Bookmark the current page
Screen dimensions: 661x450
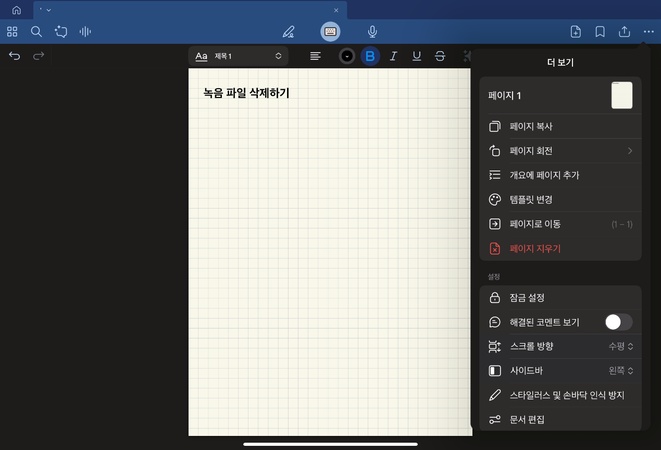(600, 32)
